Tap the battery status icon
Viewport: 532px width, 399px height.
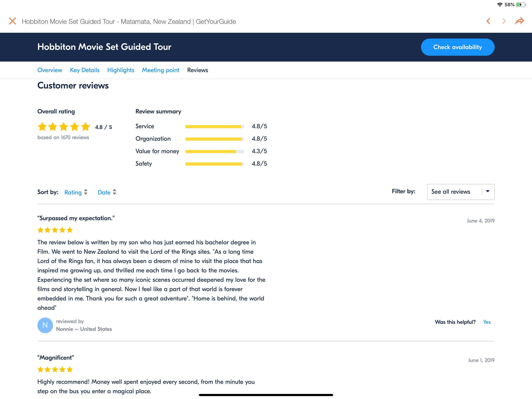pos(521,4)
